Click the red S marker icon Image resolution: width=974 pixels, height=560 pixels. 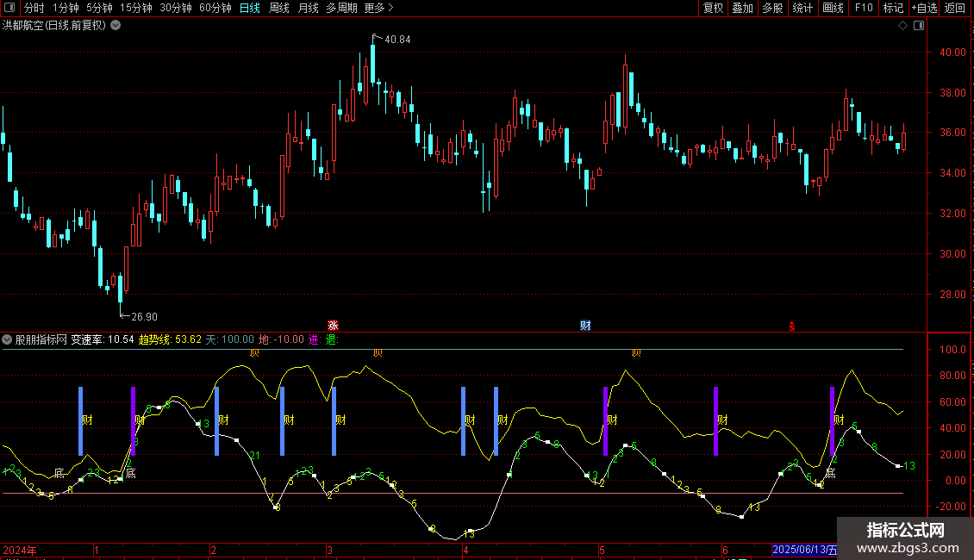[791, 326]
